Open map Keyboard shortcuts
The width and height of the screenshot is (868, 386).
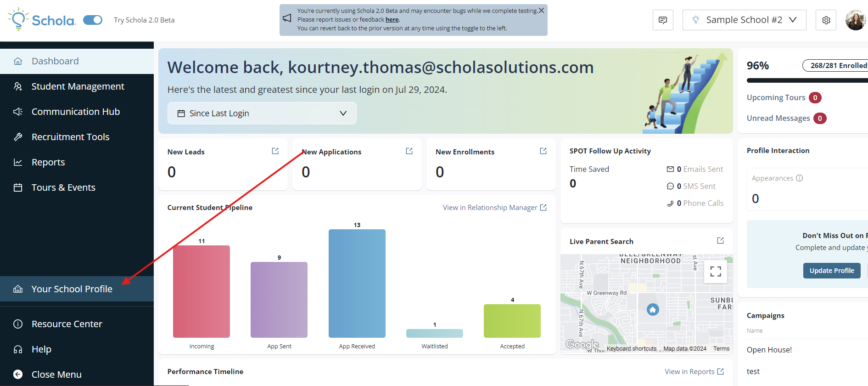pos(632,349)
